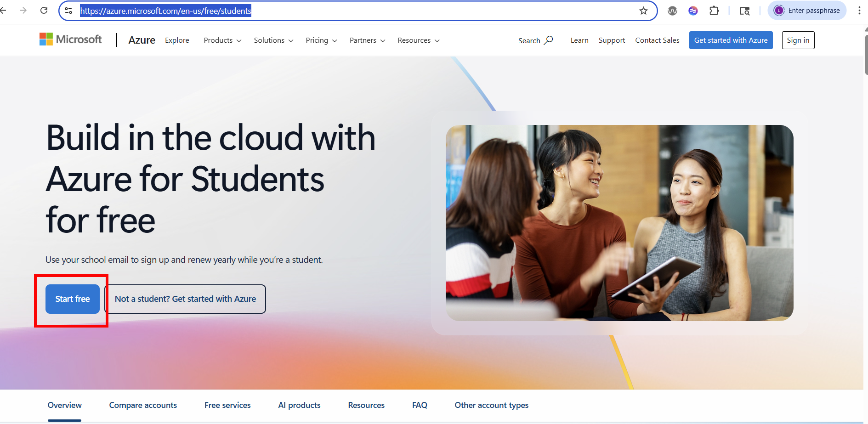The height and width of the screenshot is (424, 868).
Task: Click the search-in-sidebar browser icon
Action: click(744, 11)
